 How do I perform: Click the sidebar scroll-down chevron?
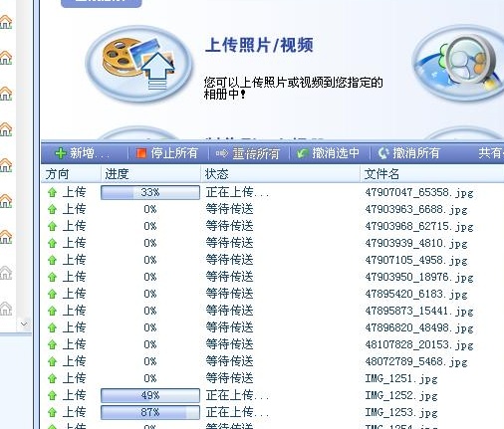24,323
